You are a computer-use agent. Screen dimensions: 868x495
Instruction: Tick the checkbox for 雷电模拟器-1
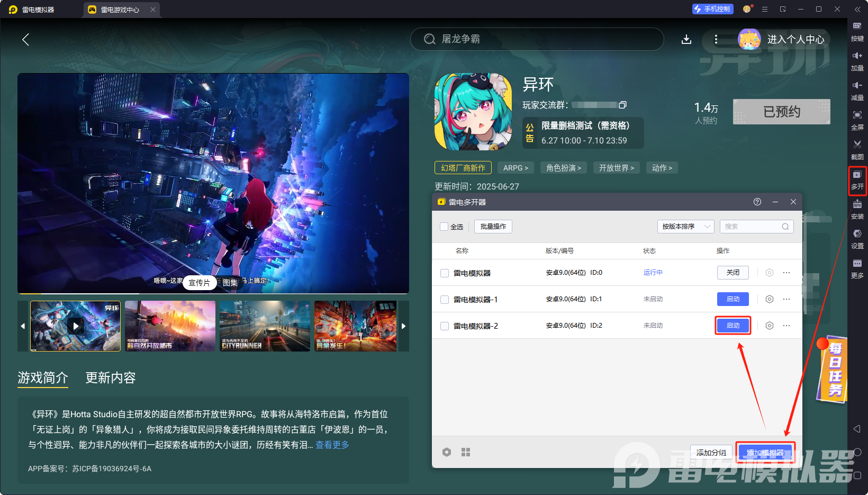coord(445,300)
